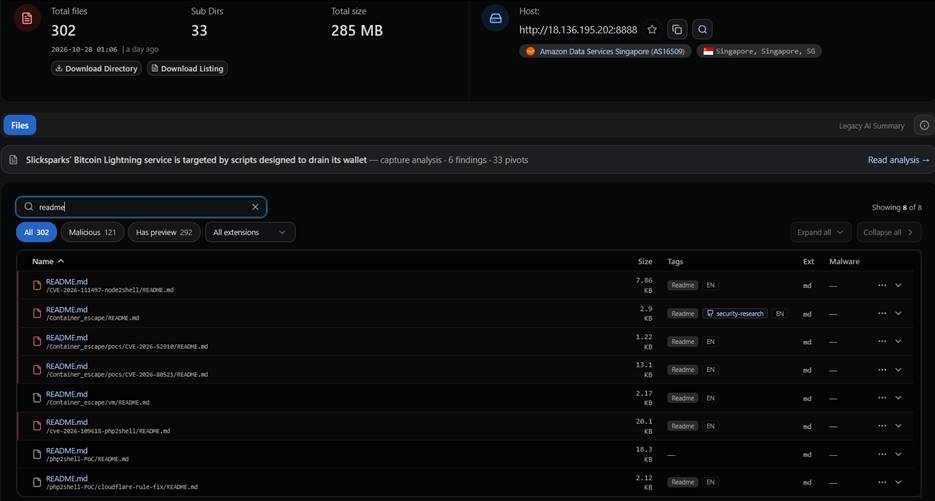Screen dimensions: 935x501
Task: Click the Size column header
Action: 645,261
